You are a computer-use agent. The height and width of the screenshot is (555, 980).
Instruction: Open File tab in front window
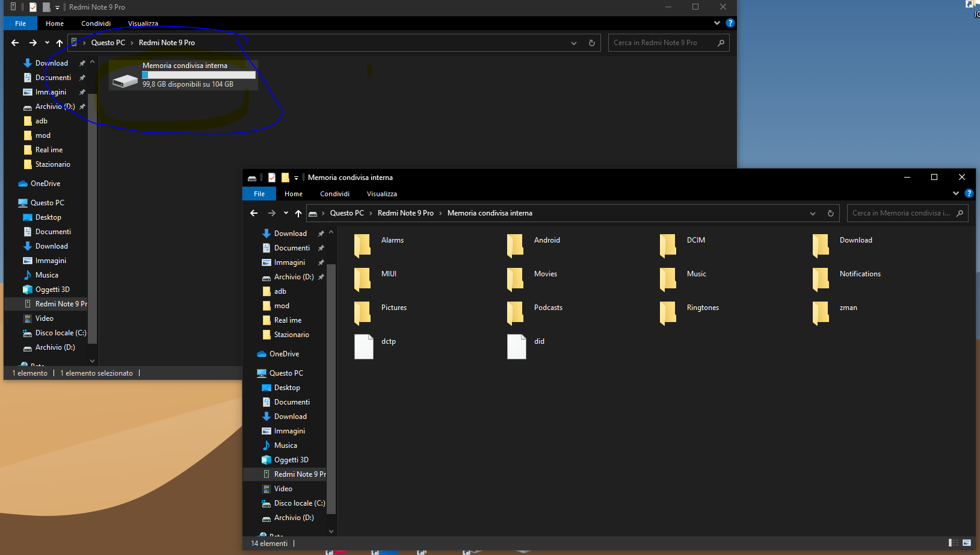coord(259,194)
